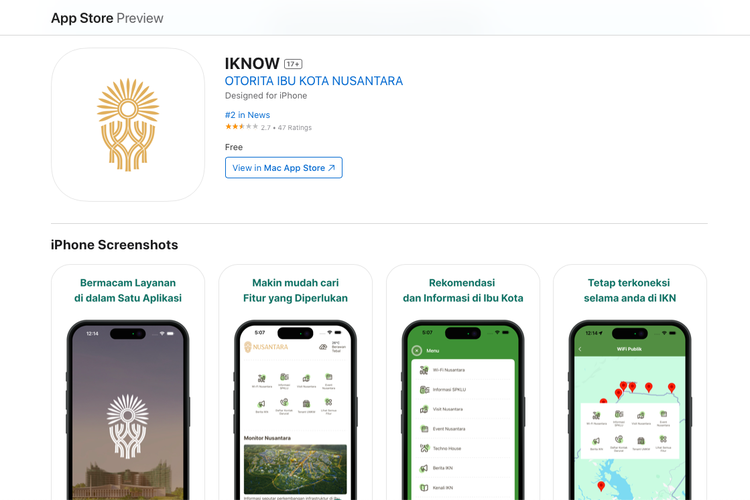Screen dimensions: 750x500
Task: Click the Menu close circle icon
Action: [x=417, y=351]
